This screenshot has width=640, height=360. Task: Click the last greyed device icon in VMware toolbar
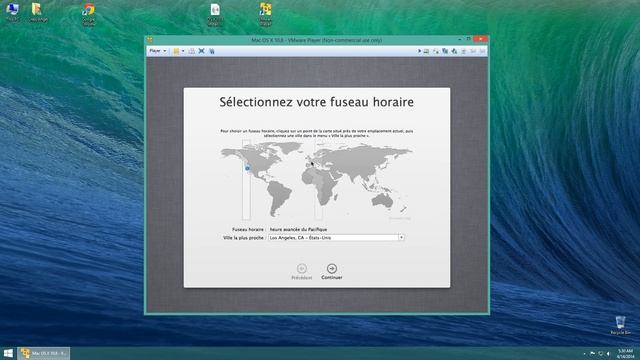coord(482,51)
